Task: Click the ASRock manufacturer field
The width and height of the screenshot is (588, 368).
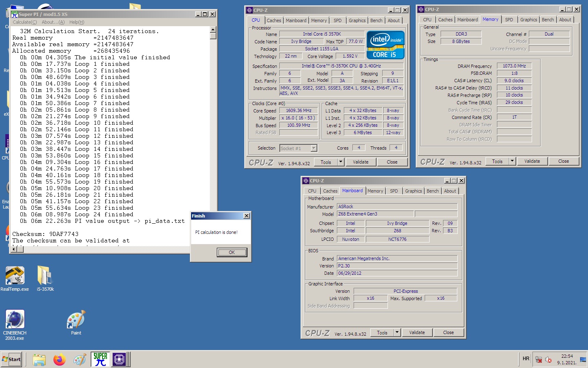Action: point(397,206)
